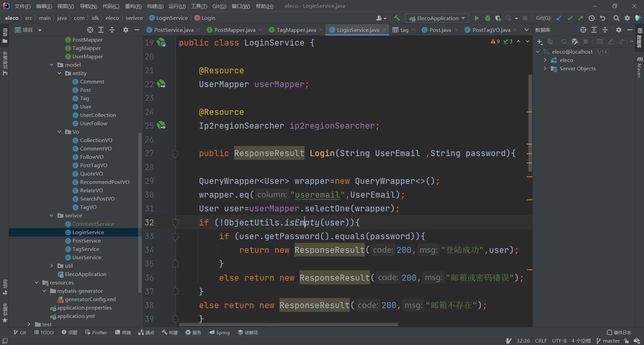Click LoginService breadcrumb in navigation bar

click(x=169, y=18)
